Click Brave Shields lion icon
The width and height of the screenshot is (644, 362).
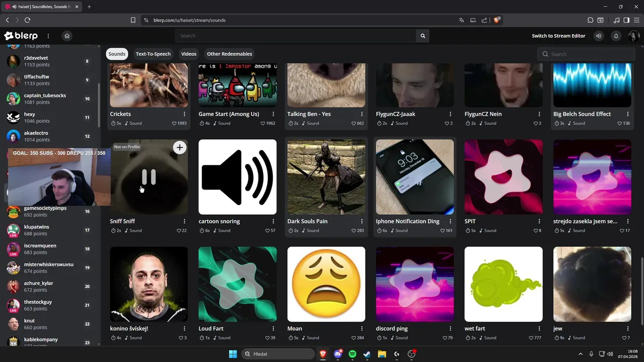coord(497,20)
